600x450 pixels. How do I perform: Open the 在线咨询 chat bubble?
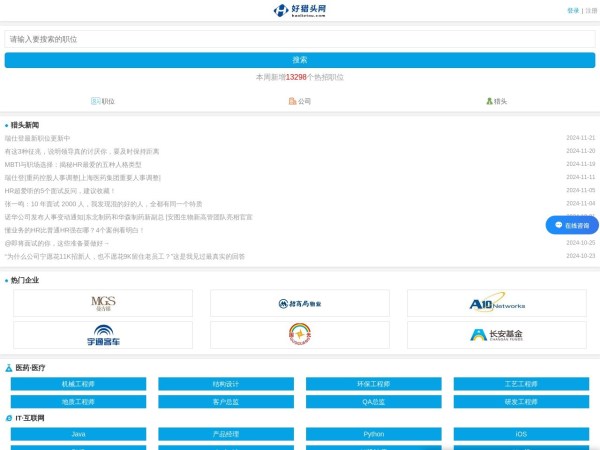(571, 226)
